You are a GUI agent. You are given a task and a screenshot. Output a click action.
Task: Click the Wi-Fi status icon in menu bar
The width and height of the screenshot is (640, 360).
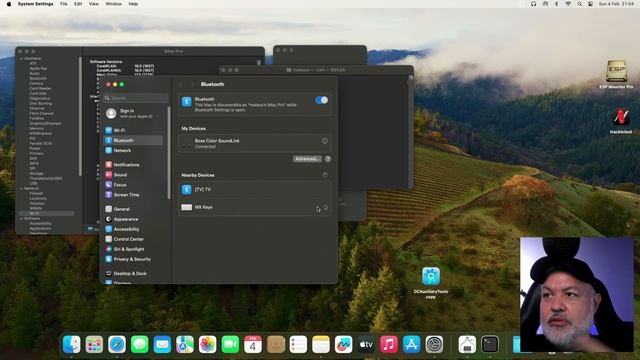point(568,4)
